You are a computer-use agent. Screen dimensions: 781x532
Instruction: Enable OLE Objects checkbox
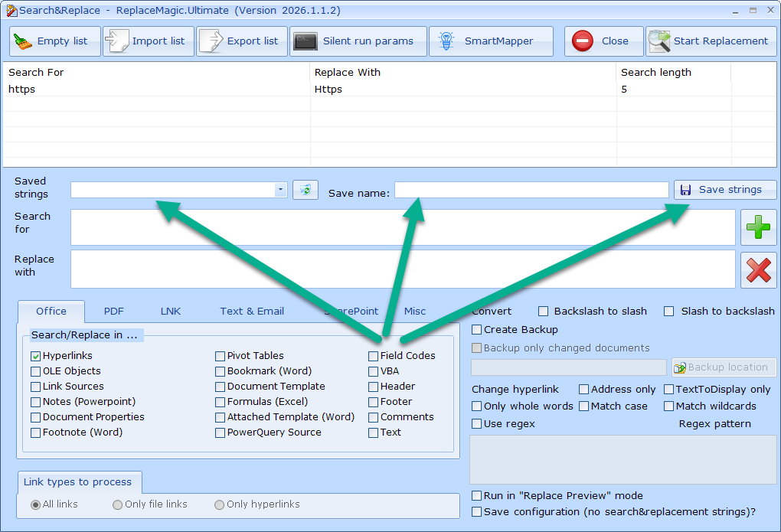(35, 371)
